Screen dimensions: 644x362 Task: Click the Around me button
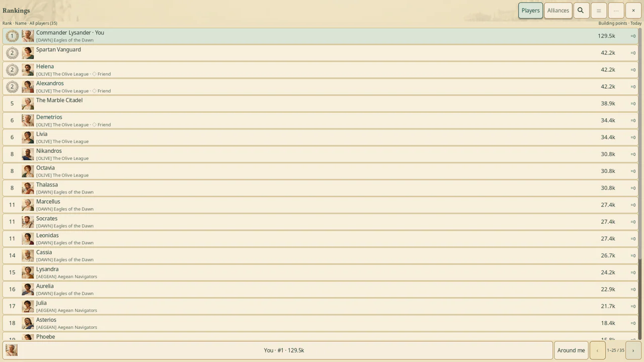point(571,350)
